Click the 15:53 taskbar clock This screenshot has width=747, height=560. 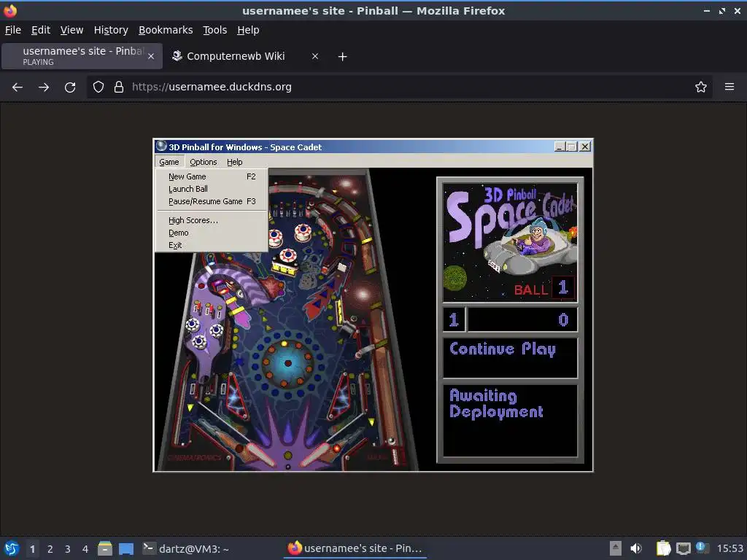pyautogui.click(x=729, y=549)
